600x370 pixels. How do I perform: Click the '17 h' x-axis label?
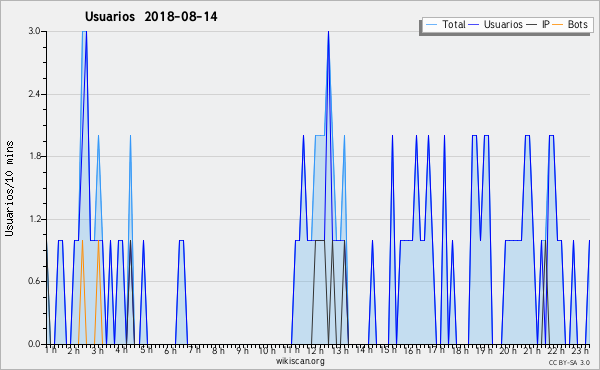[x=436, y=350]
